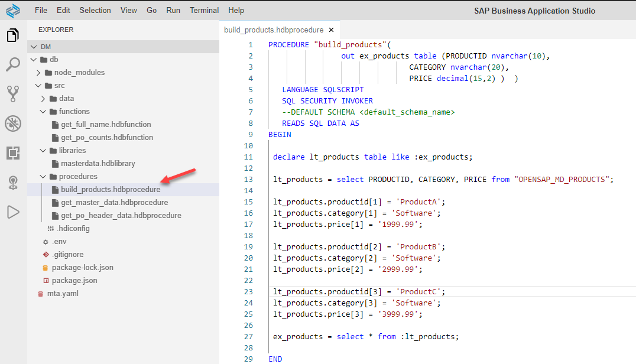Open the Search view in activity bar
Screen dimensions: 636x364
(13, 64)
